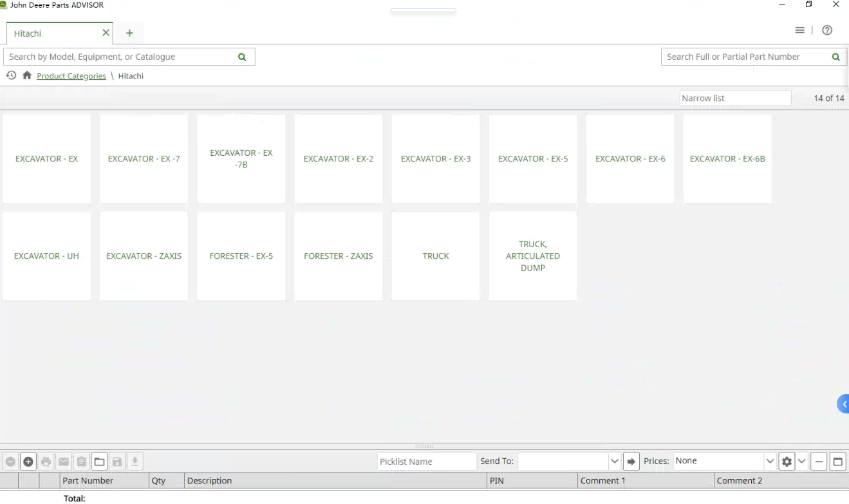849x504 pixels.
Task: Go to home via house icon
Action: coord(27,75)
